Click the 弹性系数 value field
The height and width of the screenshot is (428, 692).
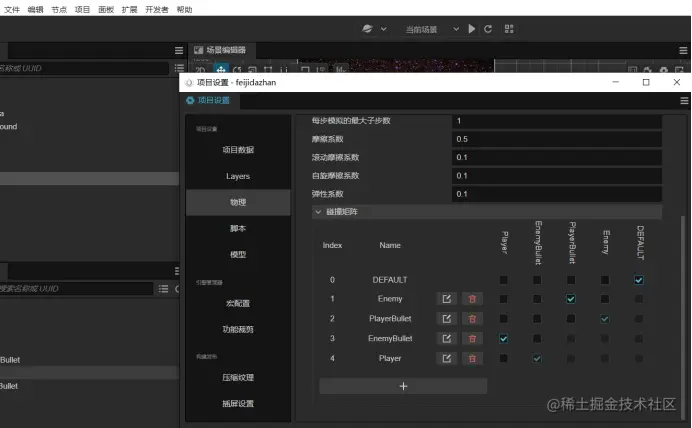tap(557, 194)
